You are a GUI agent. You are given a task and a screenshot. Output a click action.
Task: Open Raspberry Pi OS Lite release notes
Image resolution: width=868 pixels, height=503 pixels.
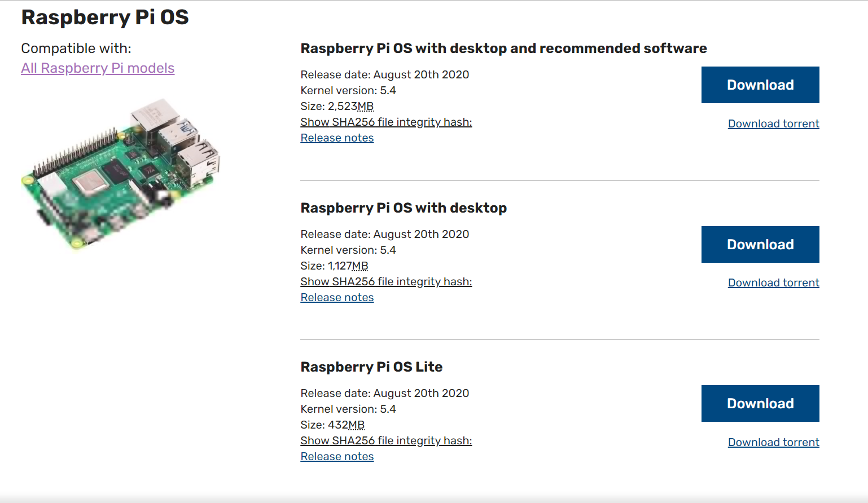[x=337, y=456]
